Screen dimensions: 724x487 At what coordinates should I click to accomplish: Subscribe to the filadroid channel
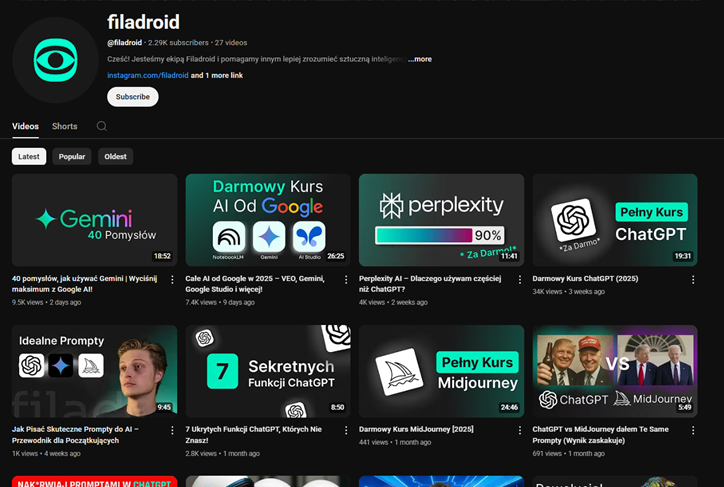click(133, 97)
